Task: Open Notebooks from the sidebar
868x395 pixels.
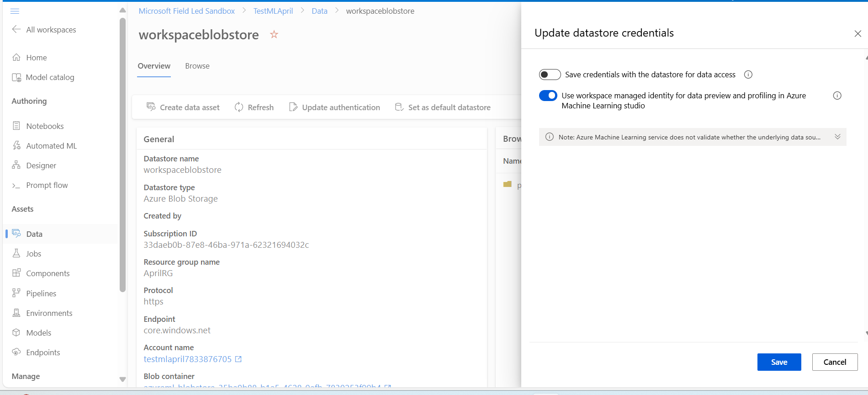Action: [45, 126]
